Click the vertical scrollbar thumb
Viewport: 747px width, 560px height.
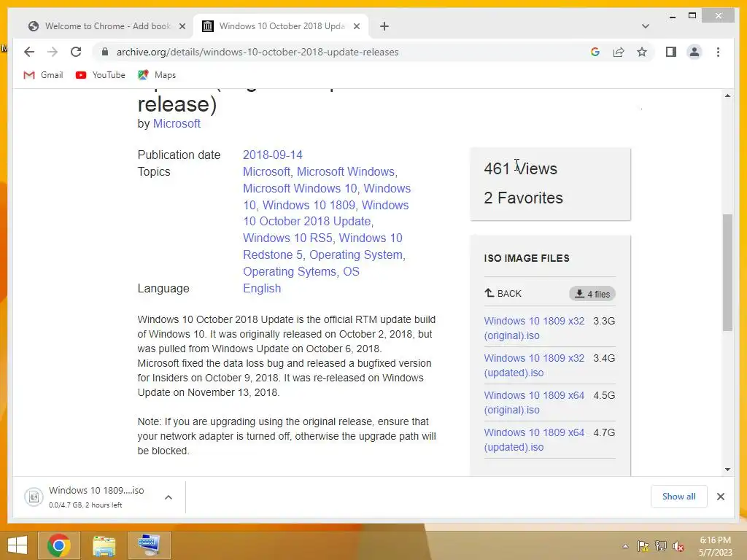(727, 273)
